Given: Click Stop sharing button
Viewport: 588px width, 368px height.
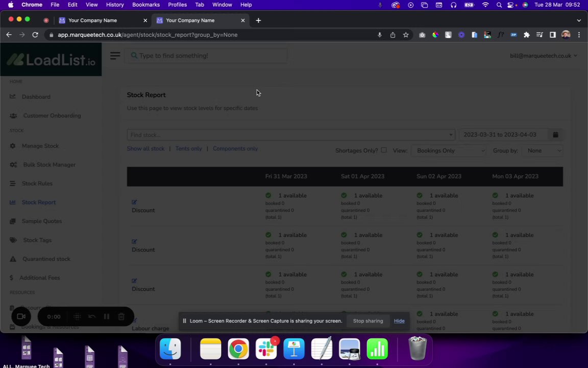Looking at the screenshot, I should pyautogui.click(x=368, y=321).
